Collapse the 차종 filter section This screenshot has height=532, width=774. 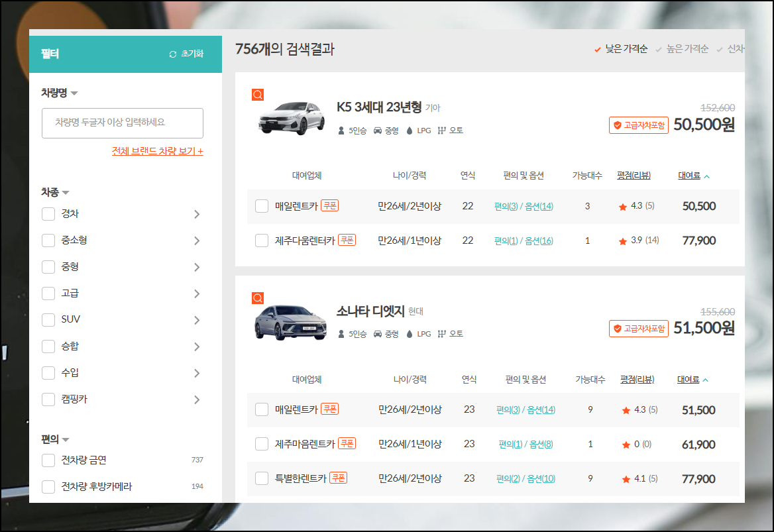55,192
